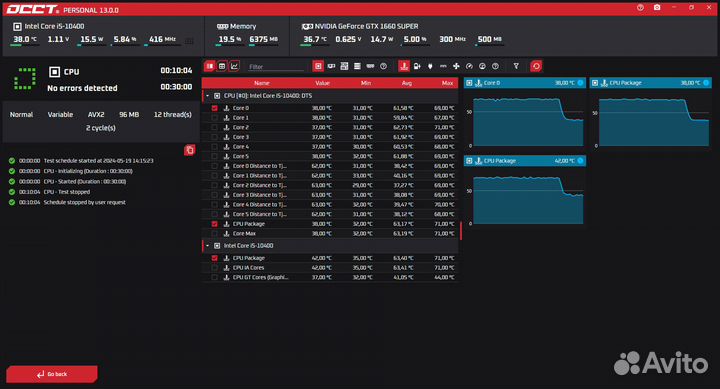Click the Go back button
Viewport: 720px width, 389px height.
(x=51, y=374)
